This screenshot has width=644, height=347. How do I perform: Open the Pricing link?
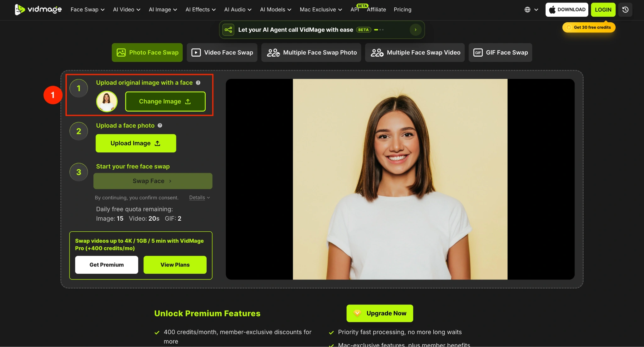click(x=402, y=9)
